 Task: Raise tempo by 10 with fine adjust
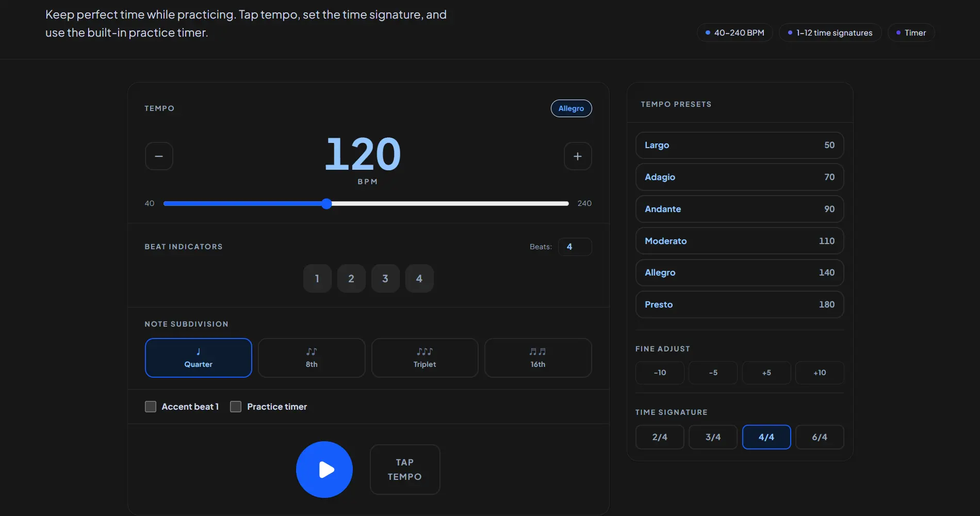[820, 373]
